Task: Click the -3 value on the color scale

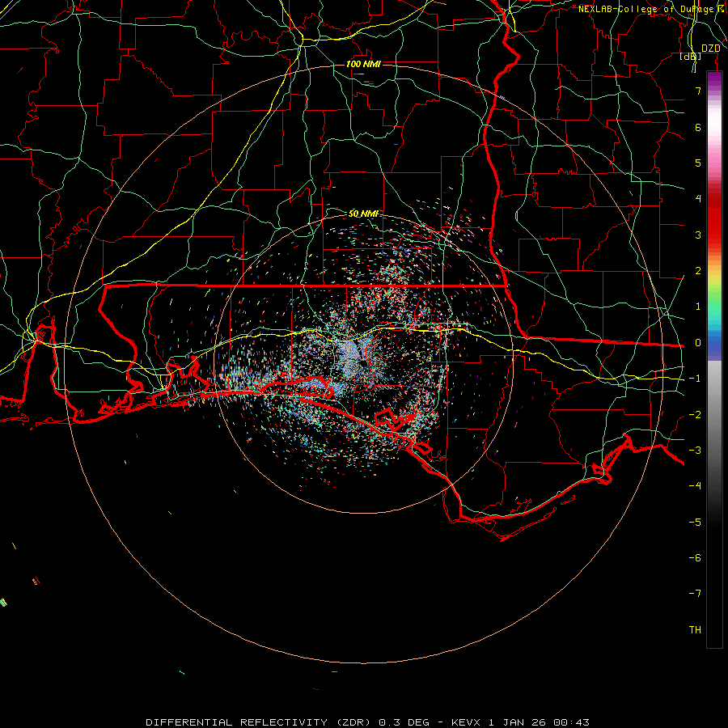Action: tap(695, 451)
